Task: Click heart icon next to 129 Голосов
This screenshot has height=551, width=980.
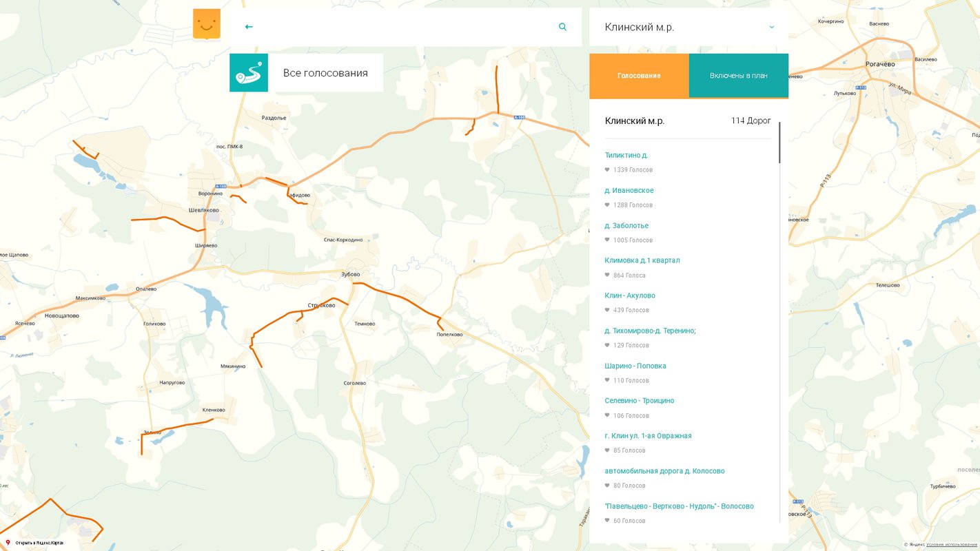Action: [x=607, y=345]
